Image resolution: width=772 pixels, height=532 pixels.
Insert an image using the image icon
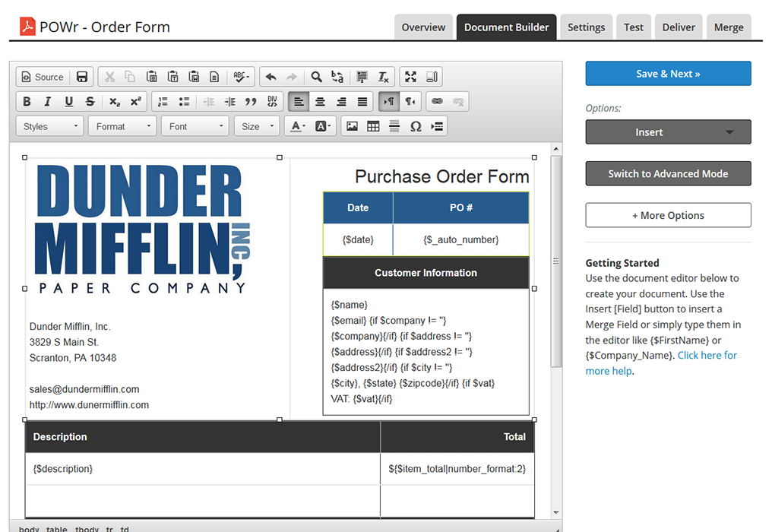(x=352, y=126)
